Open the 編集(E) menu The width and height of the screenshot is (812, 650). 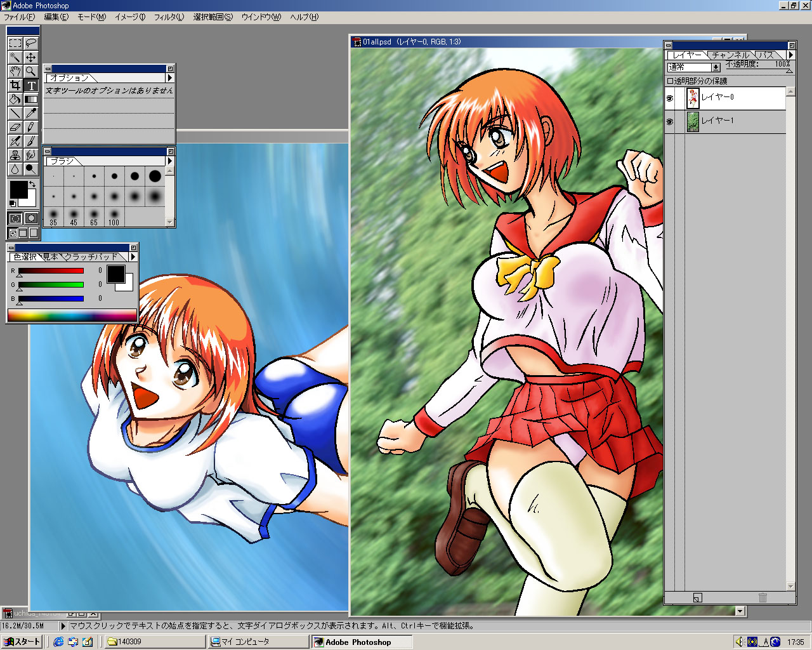[x=56, y=17]
